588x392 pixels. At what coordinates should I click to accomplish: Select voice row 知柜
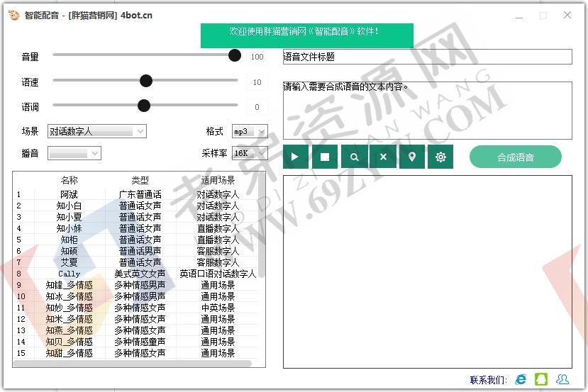(135, 240)
